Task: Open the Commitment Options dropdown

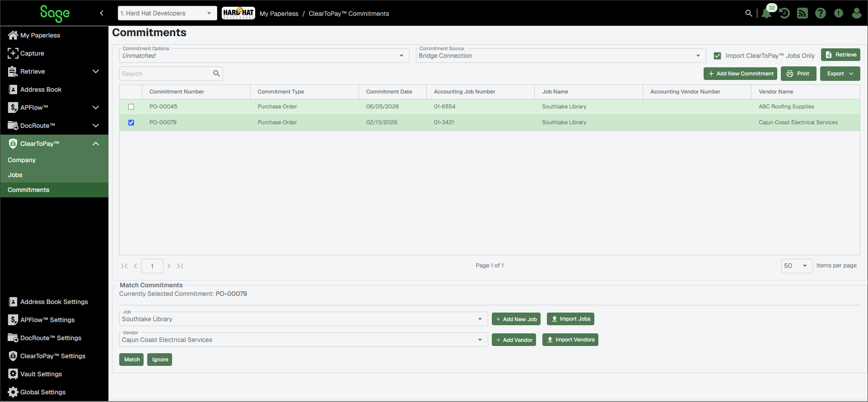Action: 264,56
